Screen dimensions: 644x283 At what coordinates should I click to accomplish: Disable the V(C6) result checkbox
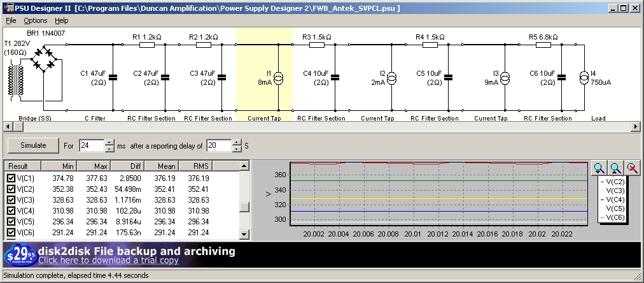click(x=11, y=233)
